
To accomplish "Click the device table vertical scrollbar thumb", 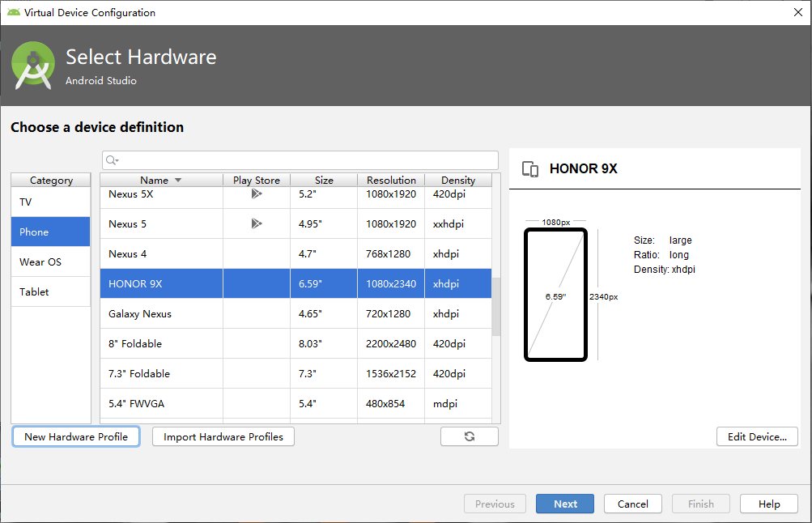I will (496, 307).
